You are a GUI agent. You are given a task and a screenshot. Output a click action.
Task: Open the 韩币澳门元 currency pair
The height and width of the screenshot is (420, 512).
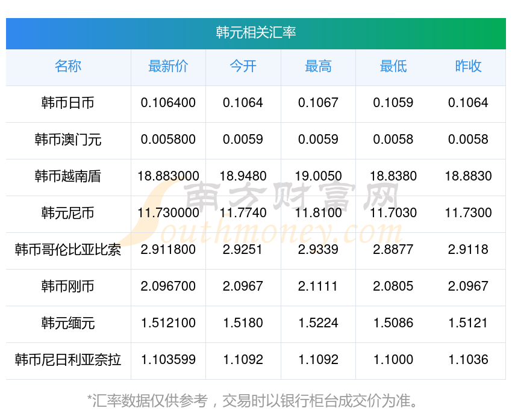tap(68, 140)
